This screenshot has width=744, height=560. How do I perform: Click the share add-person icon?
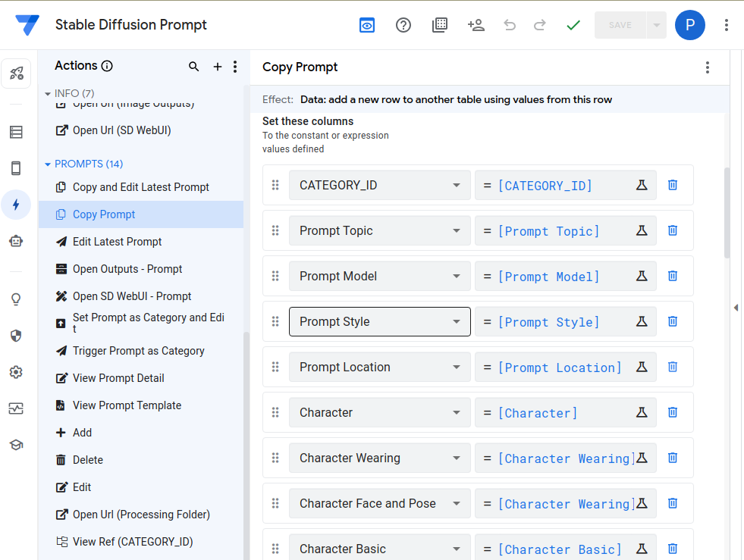(x=476, y=25)
